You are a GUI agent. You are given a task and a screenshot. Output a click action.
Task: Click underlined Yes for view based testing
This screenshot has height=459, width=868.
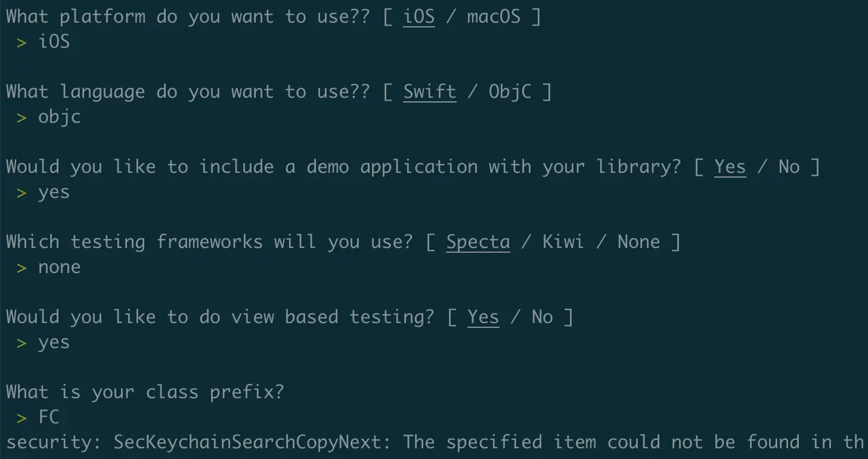point(483,317)
